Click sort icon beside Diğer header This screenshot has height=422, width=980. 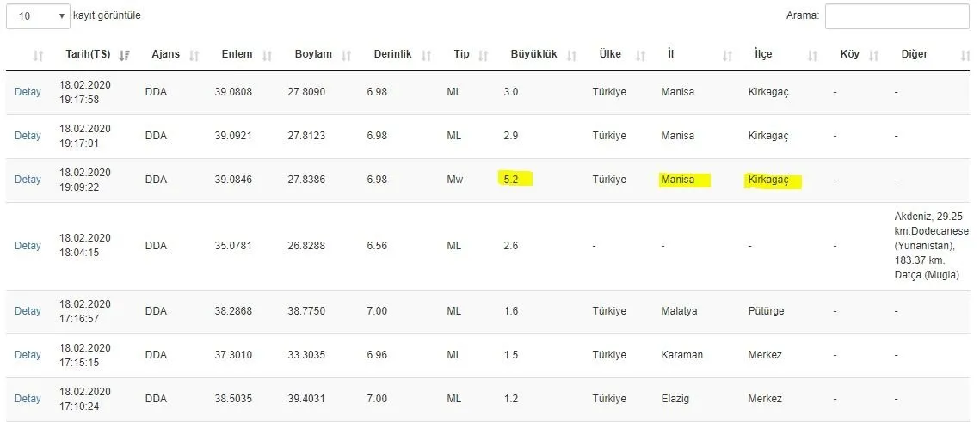[x=965, y=56]
